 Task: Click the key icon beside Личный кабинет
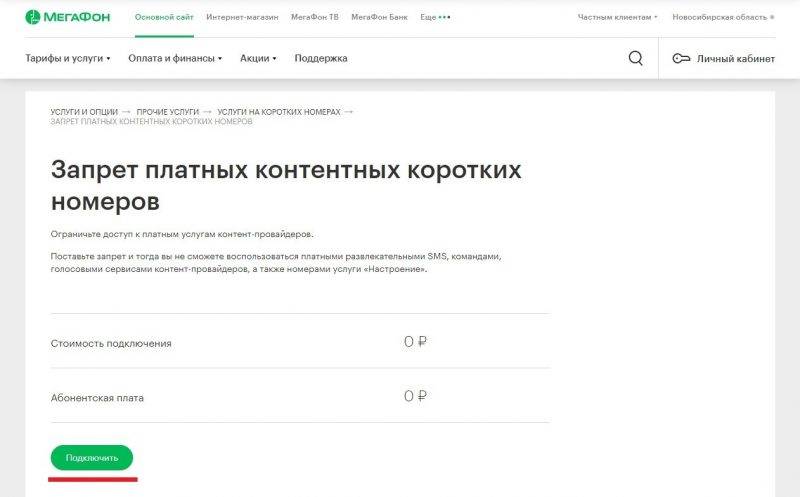pyautogui.click(x=681, y=58)
